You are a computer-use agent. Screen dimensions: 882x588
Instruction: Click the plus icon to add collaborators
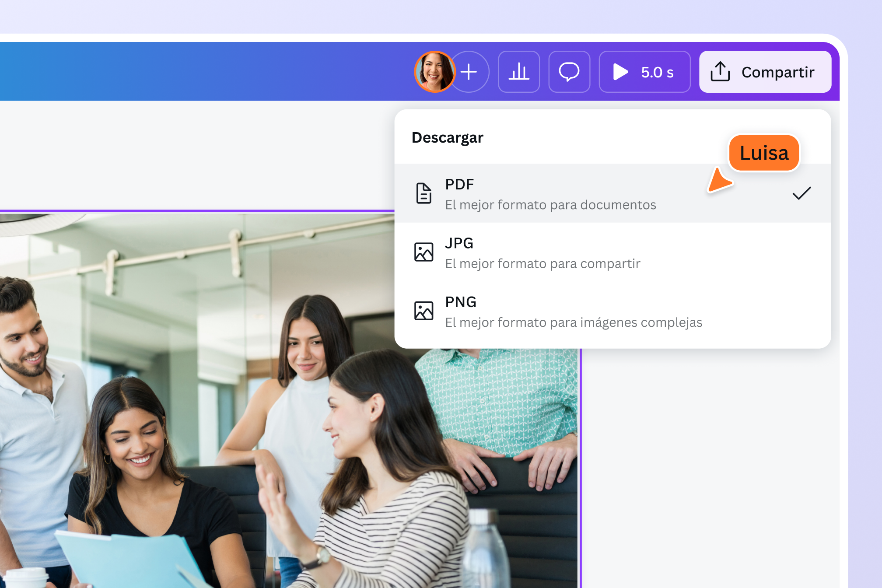(x=469, y=72)
